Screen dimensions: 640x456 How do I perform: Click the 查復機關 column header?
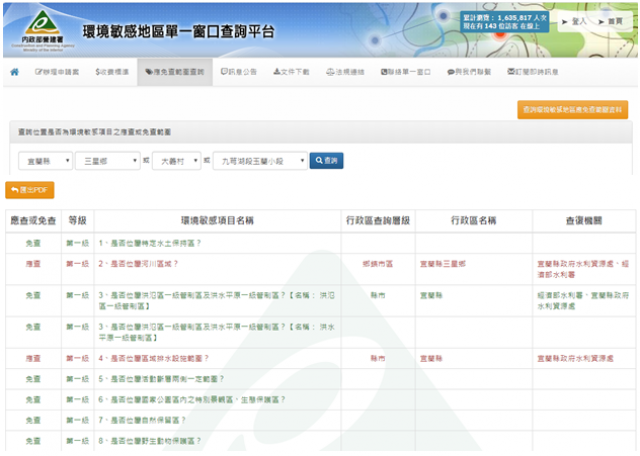coord(584,220)
